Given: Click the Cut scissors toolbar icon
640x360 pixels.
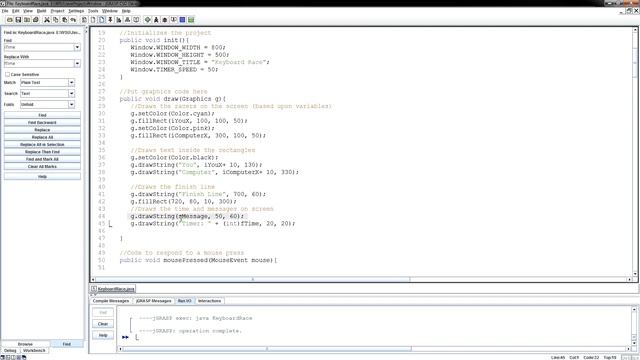Looking at the screenshot, I should (47, 20).
